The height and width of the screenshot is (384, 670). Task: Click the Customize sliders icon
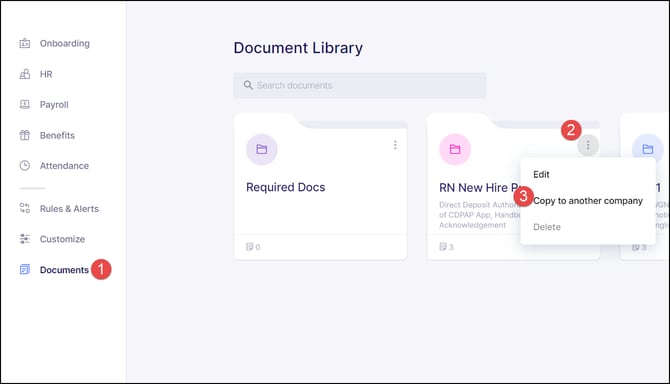(25, 239)
